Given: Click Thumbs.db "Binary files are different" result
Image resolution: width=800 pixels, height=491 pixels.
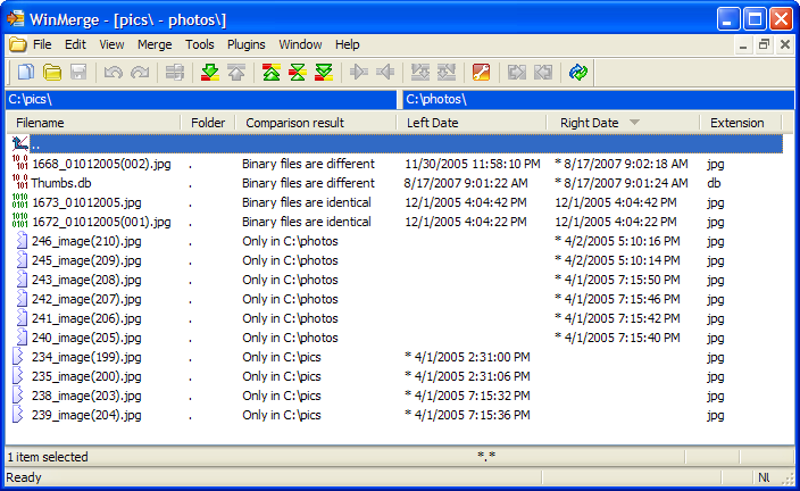Looking at the screenshot, I should [308, 183].
